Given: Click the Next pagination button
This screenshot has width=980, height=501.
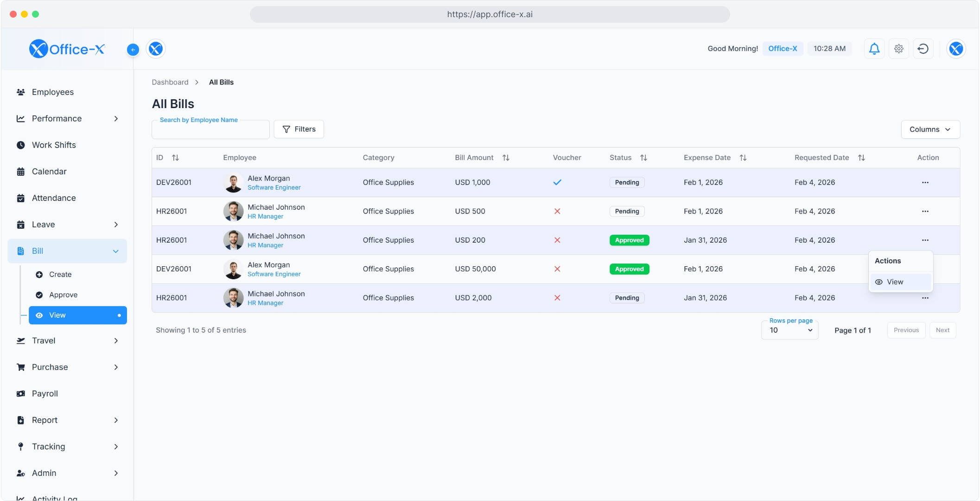Looking at the screenshot, I should 942,330.
